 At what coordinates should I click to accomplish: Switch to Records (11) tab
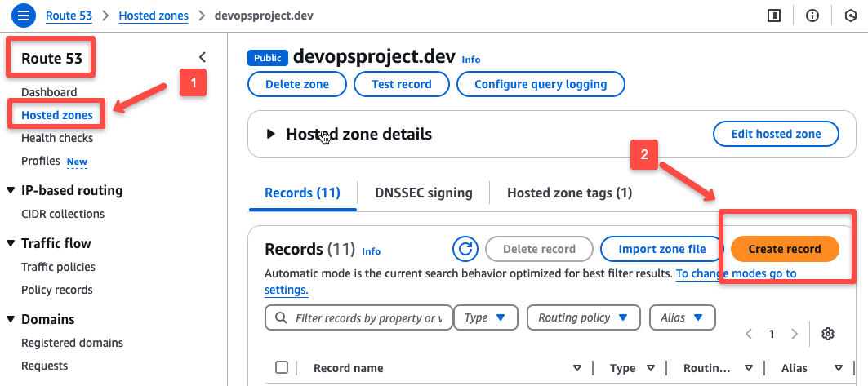coord(302,193)
